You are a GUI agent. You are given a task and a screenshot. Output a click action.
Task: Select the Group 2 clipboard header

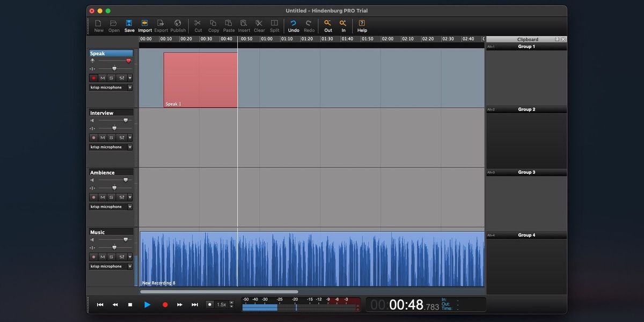[x=526, y=109]
